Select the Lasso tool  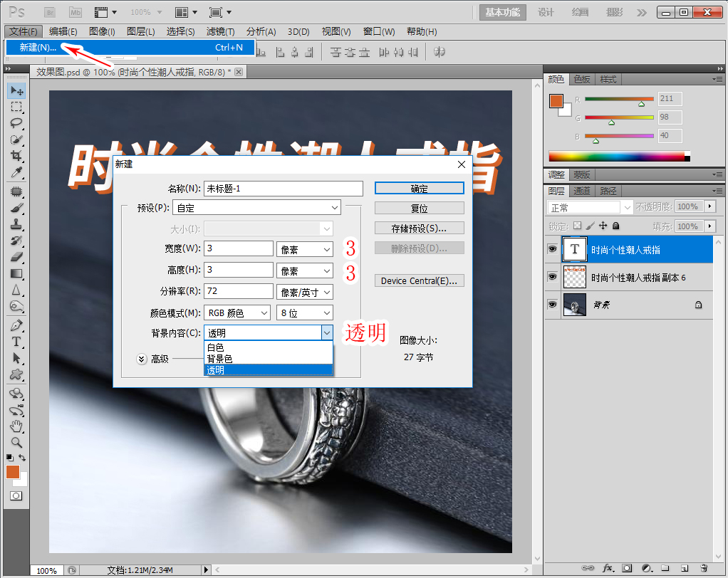pyautogui.click(x=16, y=123)
